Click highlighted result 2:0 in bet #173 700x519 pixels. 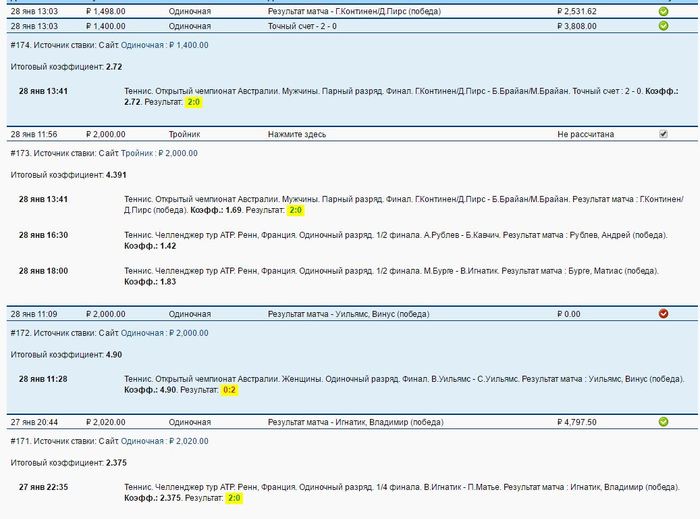pos(295,210)
